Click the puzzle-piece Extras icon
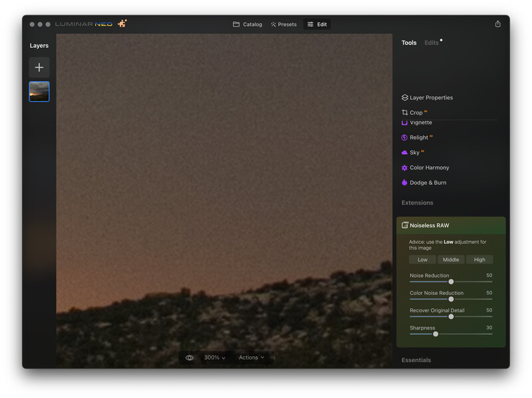This screenshot has width=532, height=398. [x=122, y=23]
